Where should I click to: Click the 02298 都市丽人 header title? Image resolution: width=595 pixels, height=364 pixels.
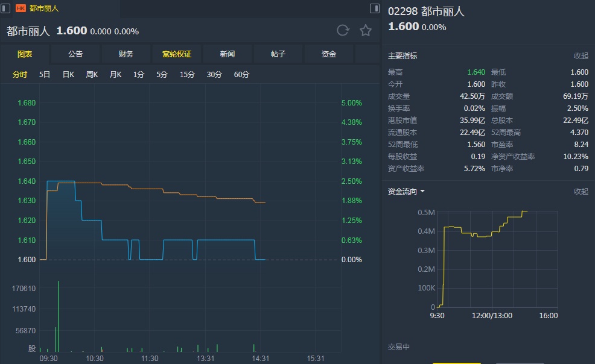coord(426,11)
